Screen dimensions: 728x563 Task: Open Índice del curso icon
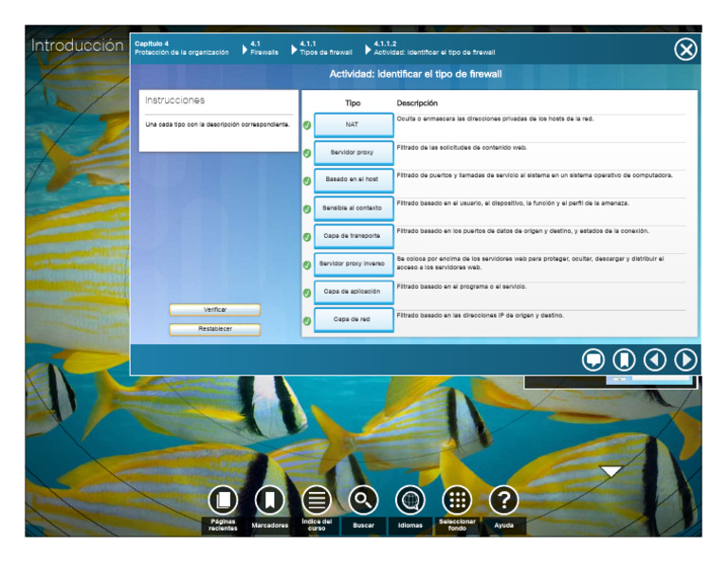(317, 499)
